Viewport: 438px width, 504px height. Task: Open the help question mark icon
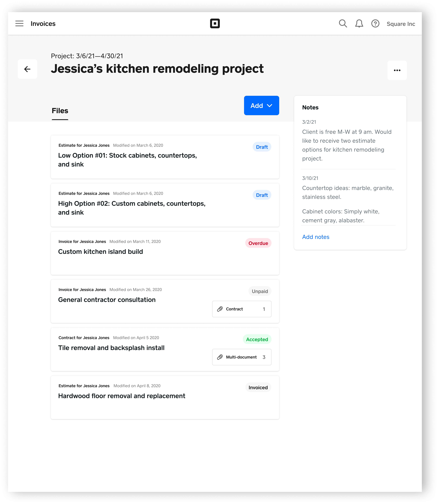pos(375,23)
